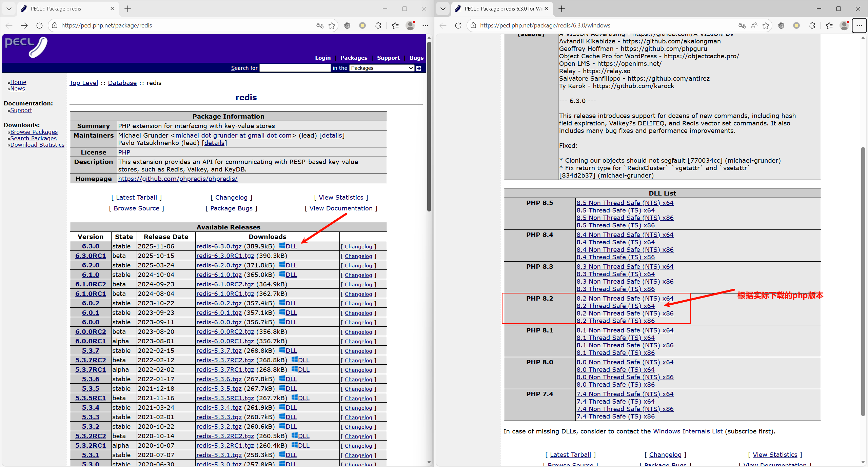Expand left window tab search chevron
Screen dimensions: 868x467
click(9, 9)
